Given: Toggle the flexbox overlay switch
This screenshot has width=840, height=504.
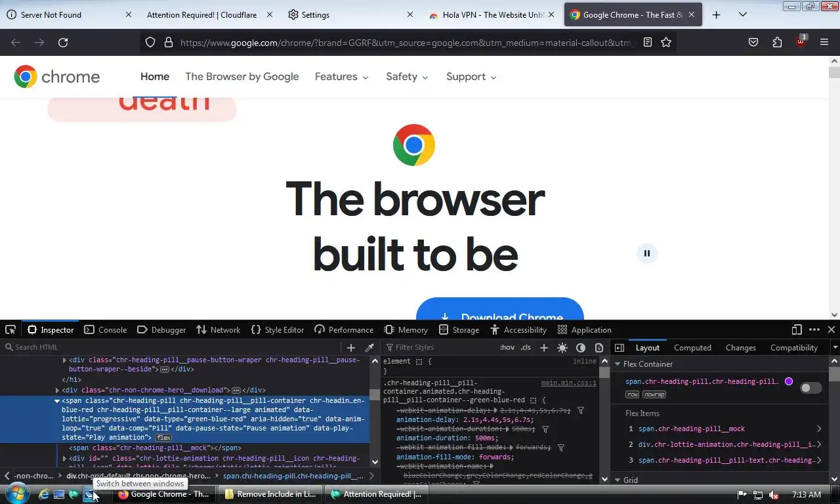Looking at the screenshot, I should click(810, 388).
